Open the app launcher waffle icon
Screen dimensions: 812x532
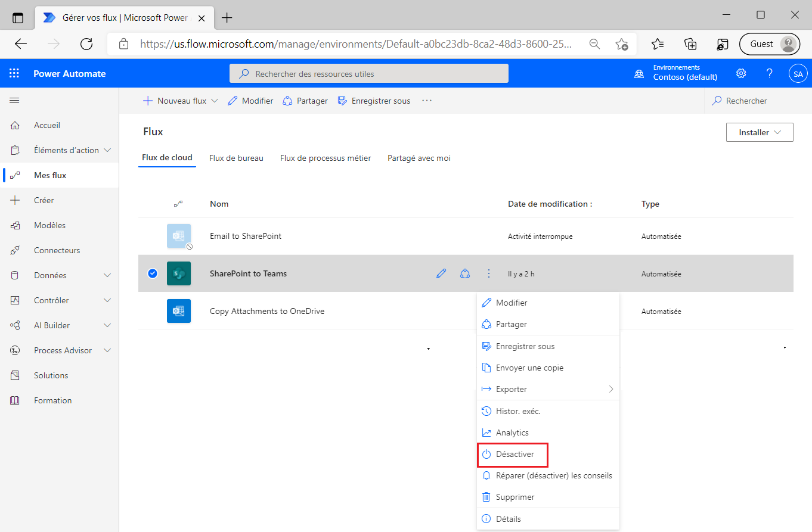click(14, 74)
